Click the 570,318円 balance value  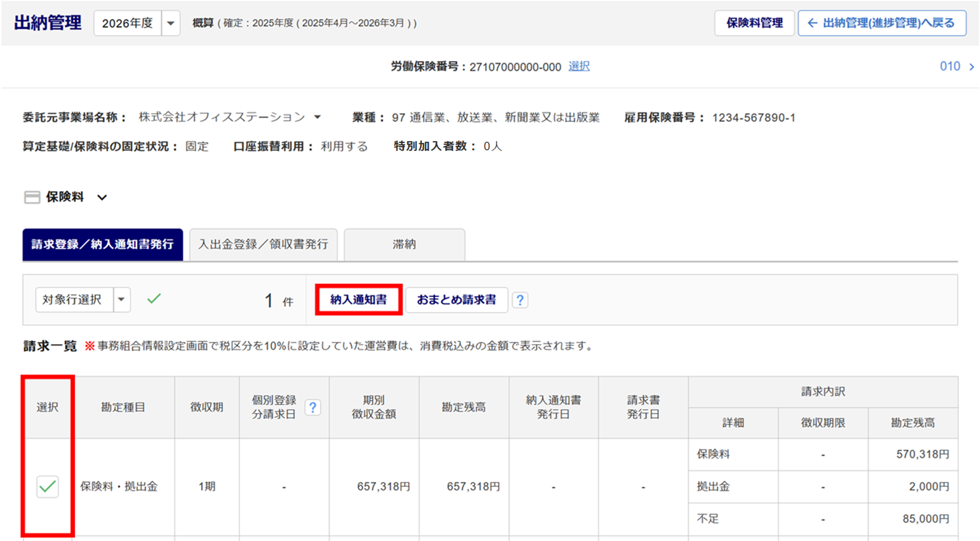coord(923,454)
